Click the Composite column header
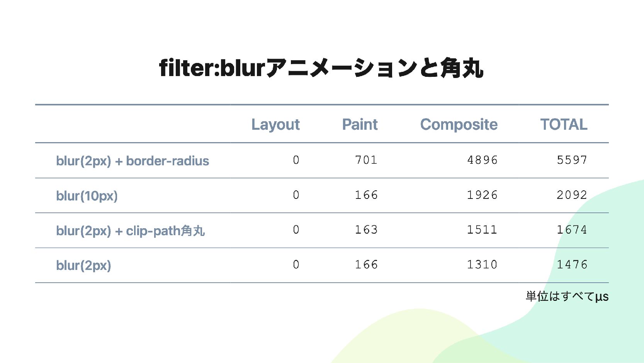644x363 pixels. coord(459,124)
